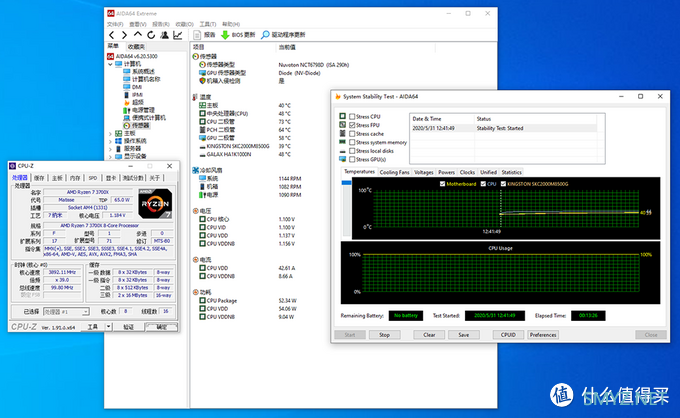This screenshot has width=680, height=418.
Task: Switch to the Statistics tab
Action: click(x=512, y=173)
